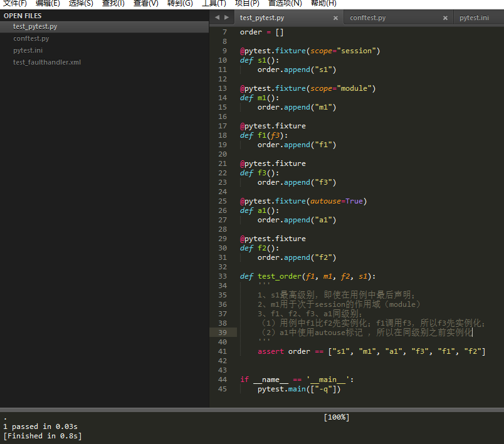
Task: Click the tab scroll left arrow
Action: click(x=217, y=18)
